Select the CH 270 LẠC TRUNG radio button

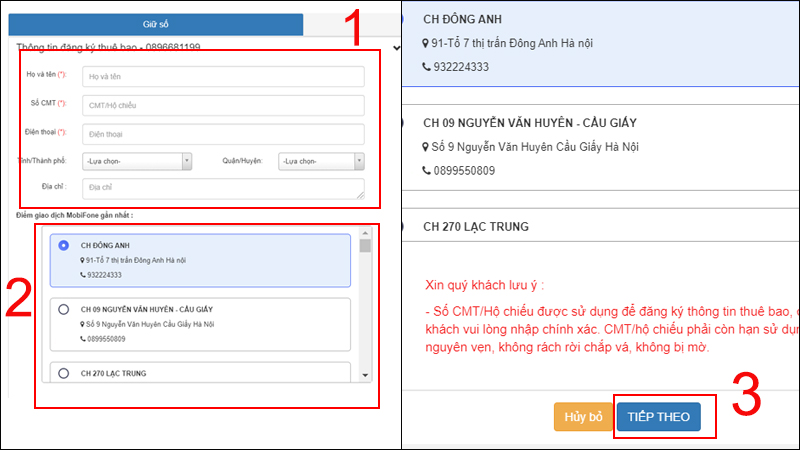tap(63, 373)
